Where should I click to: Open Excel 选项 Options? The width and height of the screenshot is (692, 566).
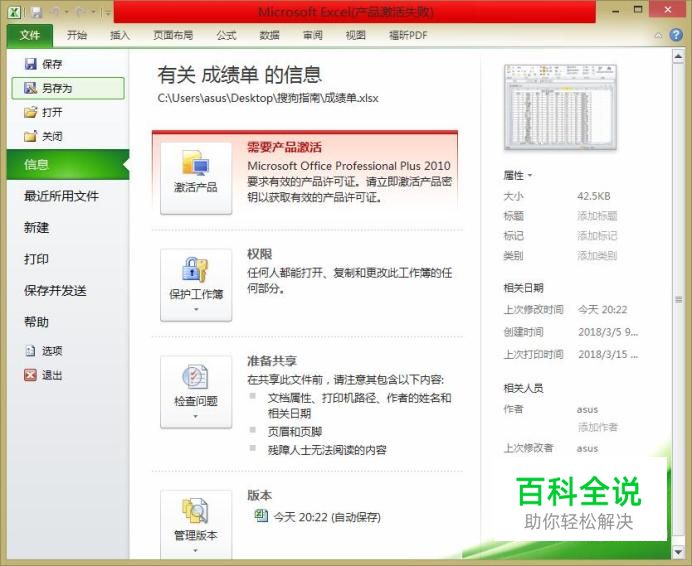[x=44, y=351]
